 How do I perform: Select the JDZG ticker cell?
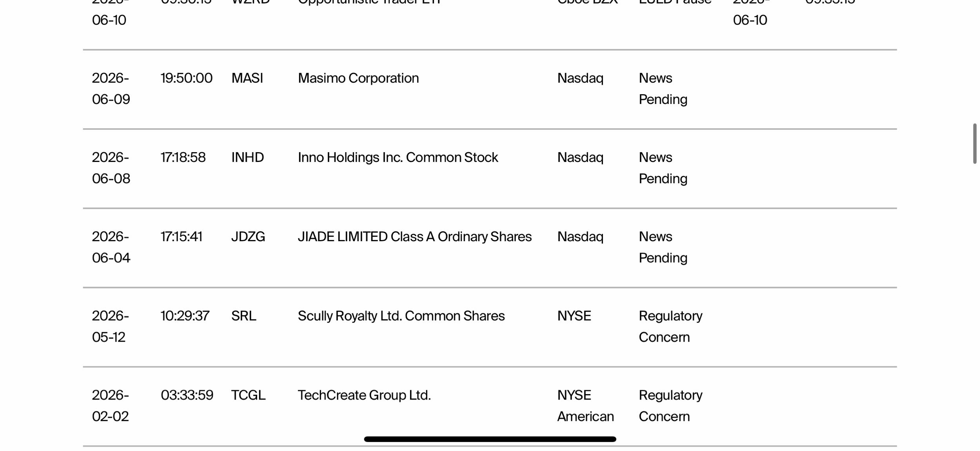[248, 236]
